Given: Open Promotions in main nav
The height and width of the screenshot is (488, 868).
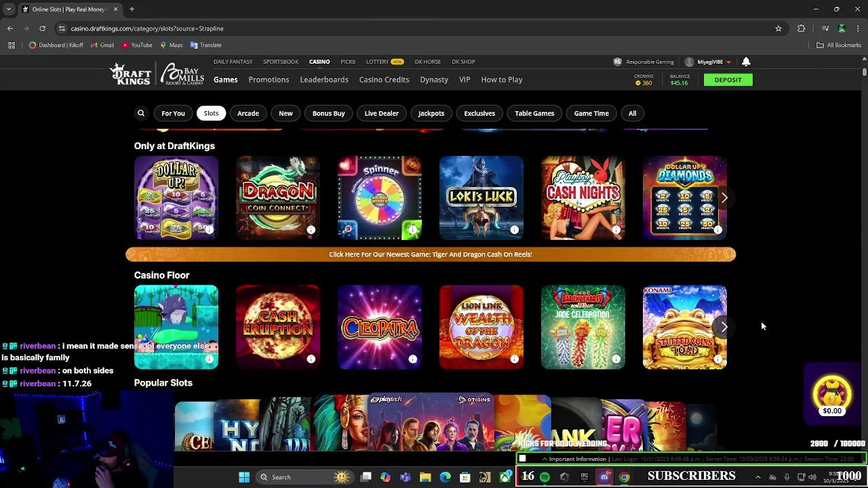Looking at the screenshot, I should tap(269, 79).
